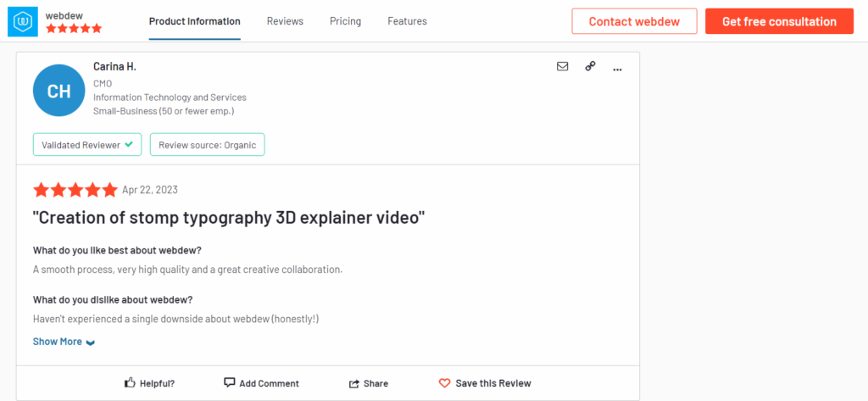This screenshot has width=868, height=401.
Task: Click the Review source: Organic badge
Action: 207,145
